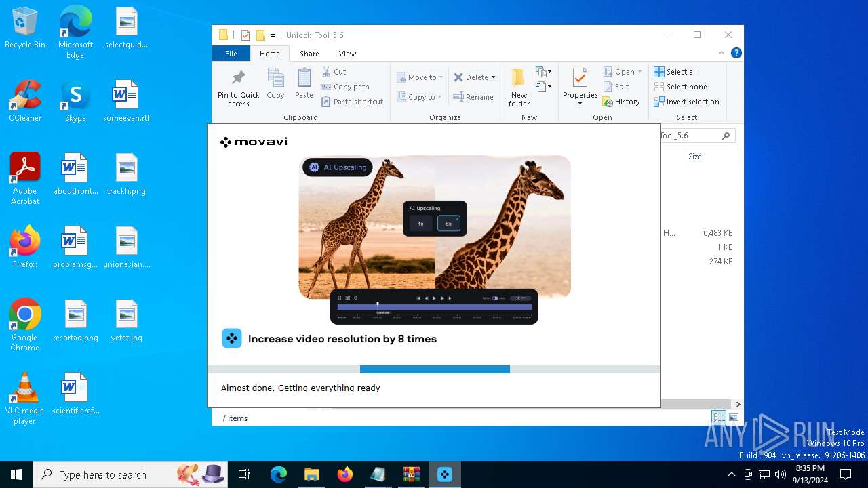868x488 pixels.
Task: Select the trackfi.png desktop file
Action: click(126, 174)
